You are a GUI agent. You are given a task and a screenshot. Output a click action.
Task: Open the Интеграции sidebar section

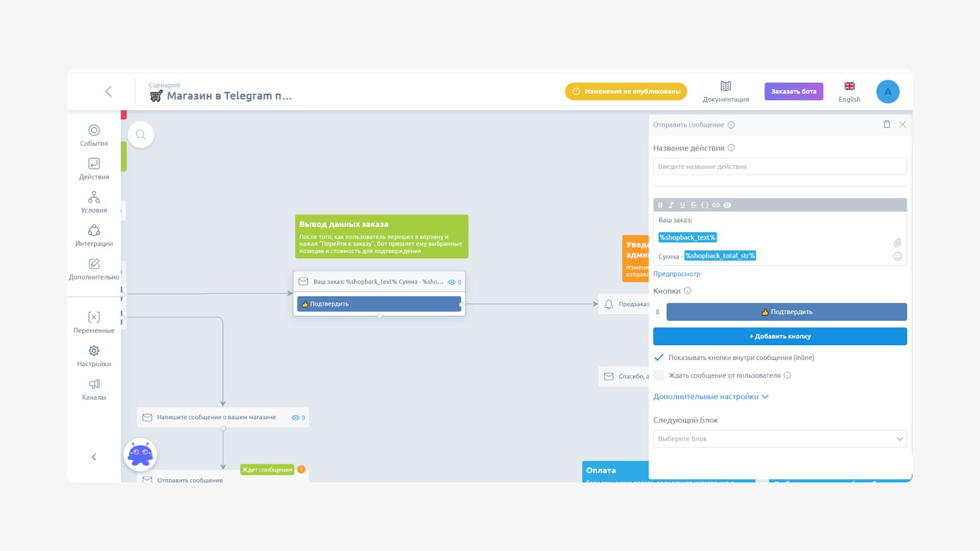94,236
